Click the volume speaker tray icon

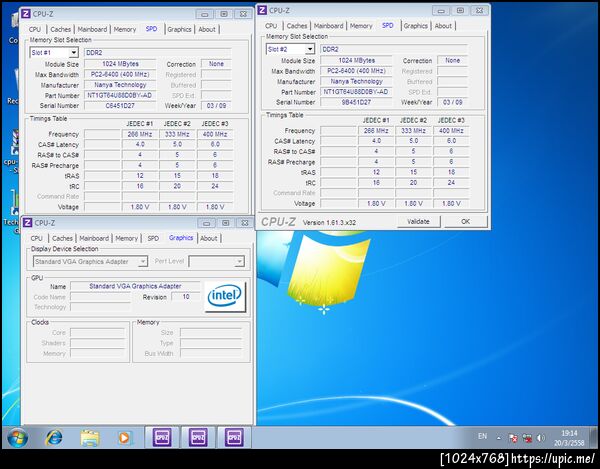tap(541, 438)
